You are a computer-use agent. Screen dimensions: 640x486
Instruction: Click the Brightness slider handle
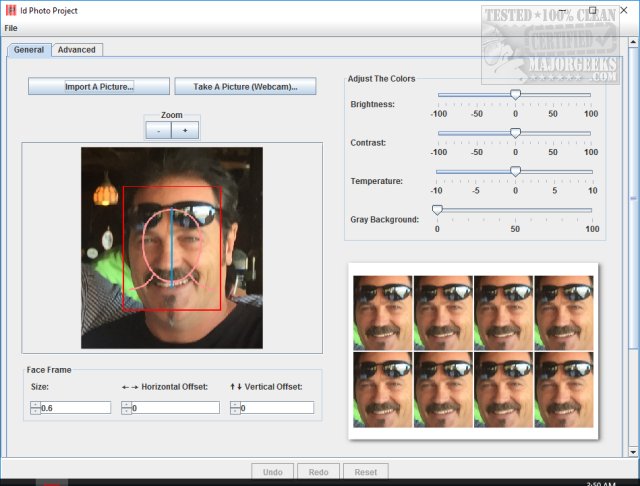(515, 95)
